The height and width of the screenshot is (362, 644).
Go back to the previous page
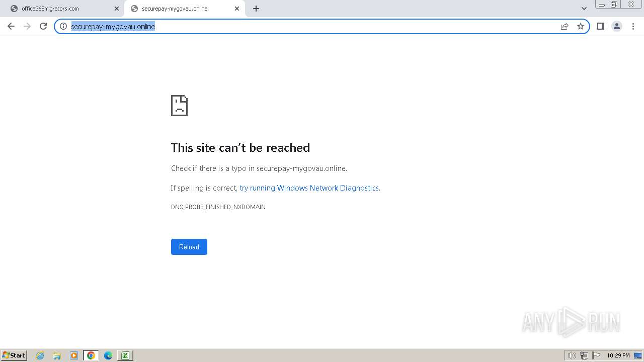point(11,26)
